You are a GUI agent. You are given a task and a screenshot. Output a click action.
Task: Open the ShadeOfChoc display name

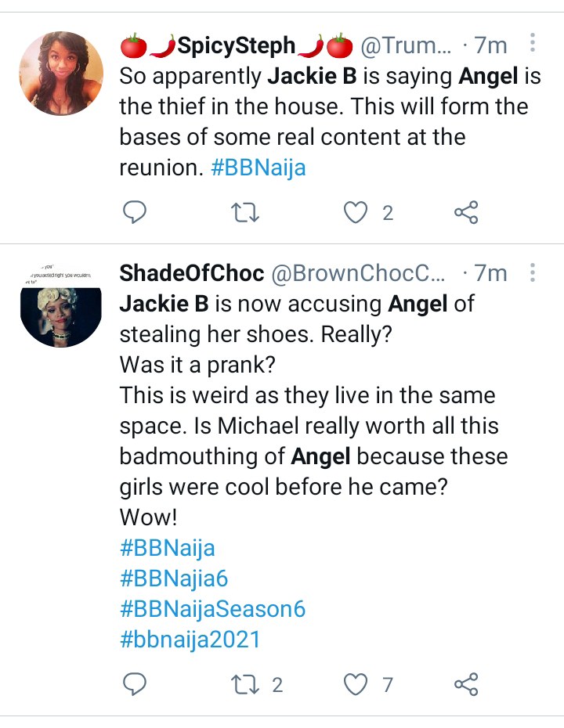(x=190, y=274)
